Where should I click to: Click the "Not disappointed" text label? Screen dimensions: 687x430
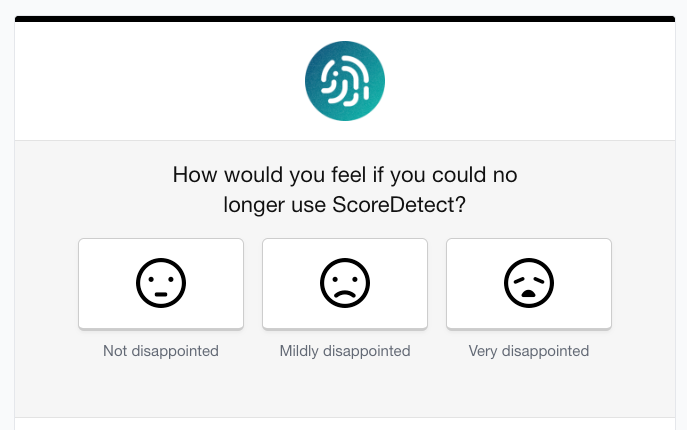[161, 351]
